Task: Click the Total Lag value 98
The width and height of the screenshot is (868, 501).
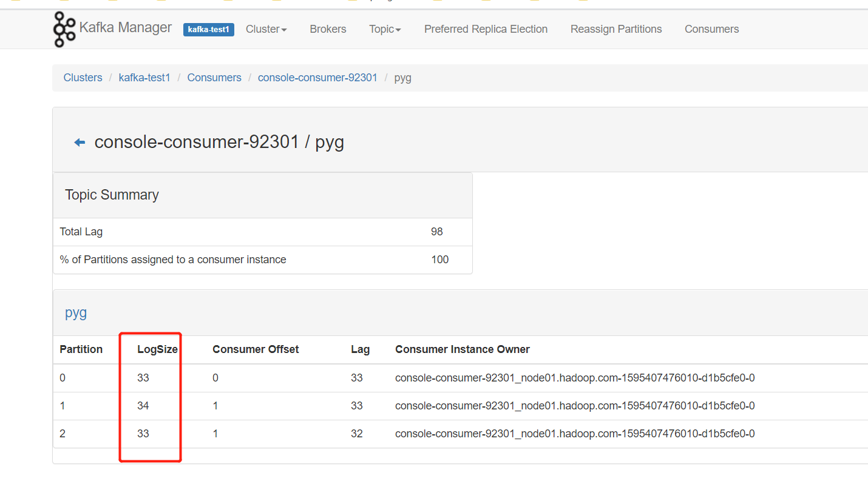Action: [437, 232]
